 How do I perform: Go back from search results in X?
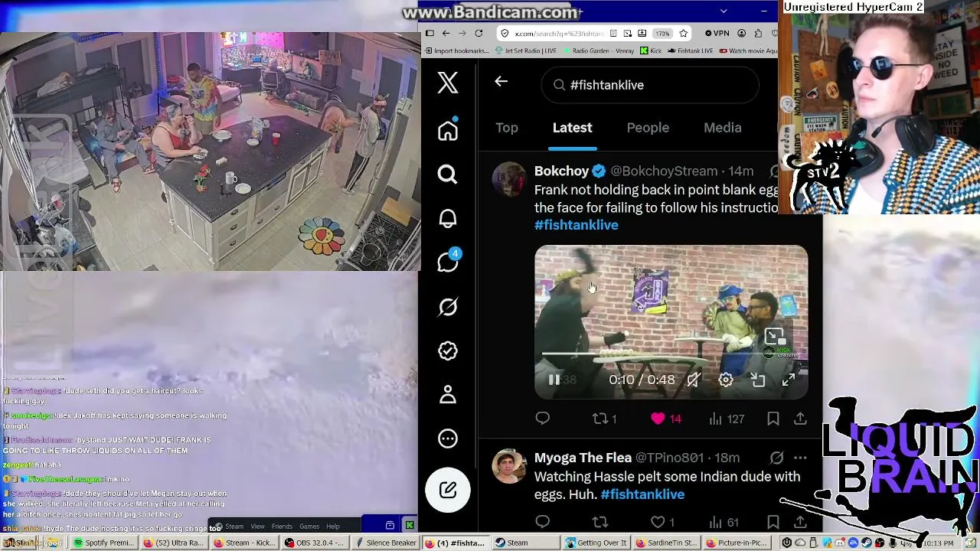pyautogui.click(x=501, y=81)
